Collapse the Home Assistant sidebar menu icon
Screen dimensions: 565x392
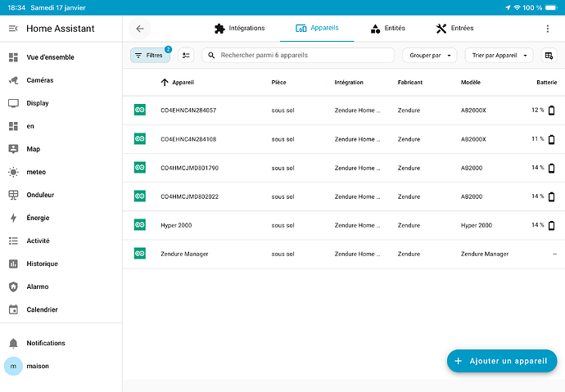pyautogui.click(x=13, y=29)
